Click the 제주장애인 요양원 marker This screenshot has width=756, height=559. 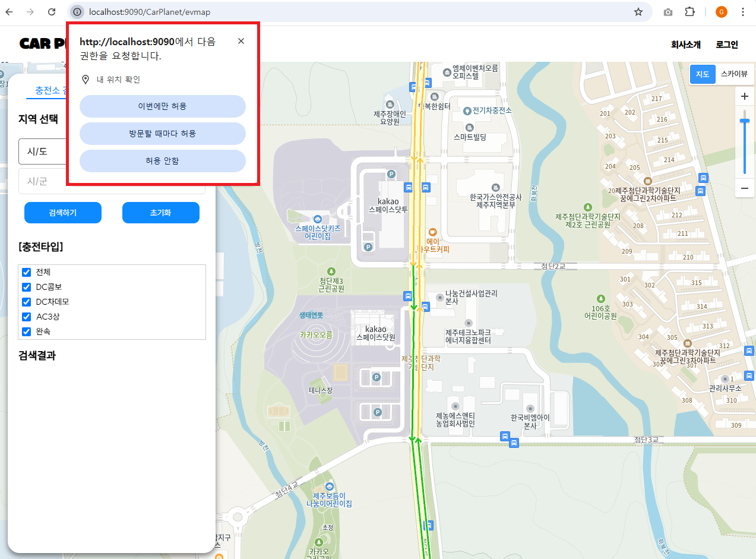coord(390,103)
